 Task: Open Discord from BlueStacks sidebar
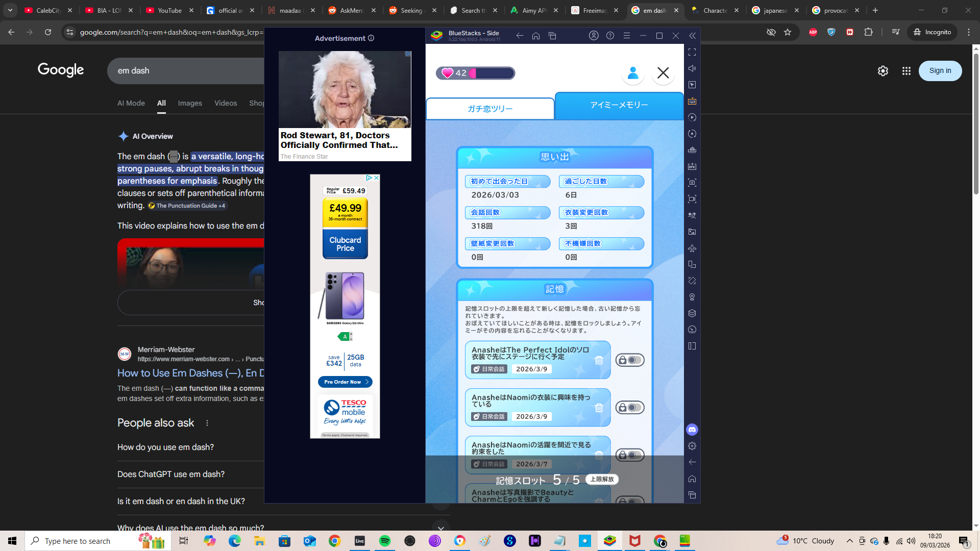coord(692,430)
